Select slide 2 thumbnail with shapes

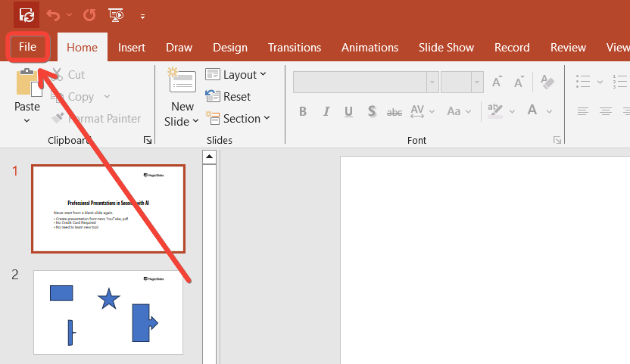[x=108, y=312]
